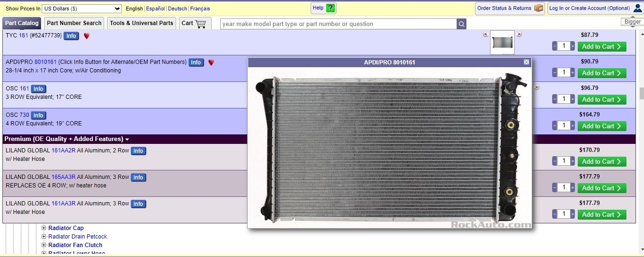
Task: Favorite APDI/PRO 8010161 with the heart icon
Action: [211, 62]
